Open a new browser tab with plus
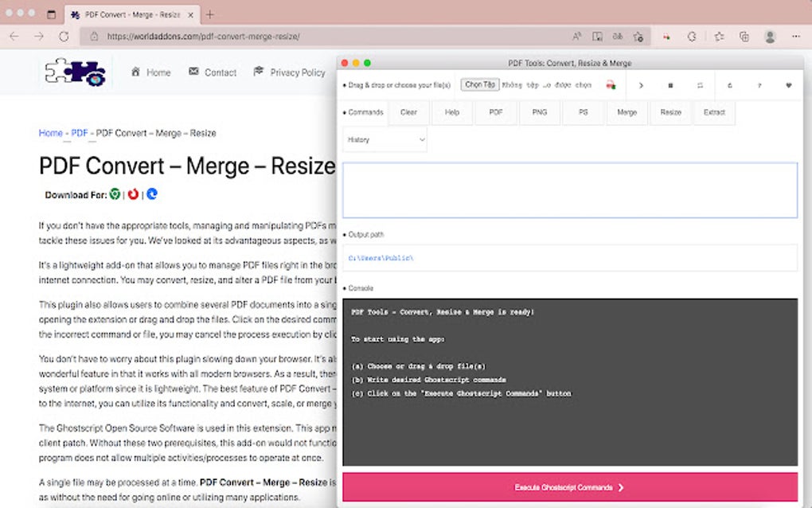 tap(209, 14)
